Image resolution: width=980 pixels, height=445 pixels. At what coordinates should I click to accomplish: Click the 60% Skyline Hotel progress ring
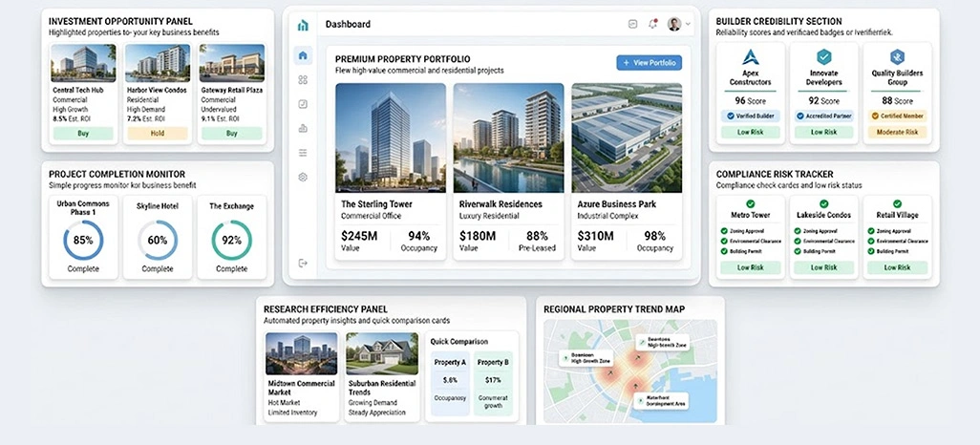pyautogui.click(x=158, y=240)
